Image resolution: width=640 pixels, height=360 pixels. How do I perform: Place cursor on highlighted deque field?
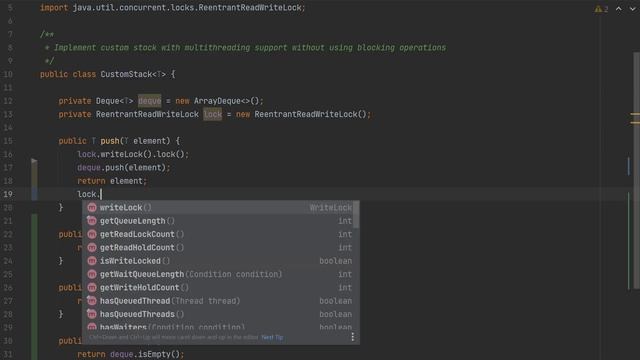tap(149, 101)
